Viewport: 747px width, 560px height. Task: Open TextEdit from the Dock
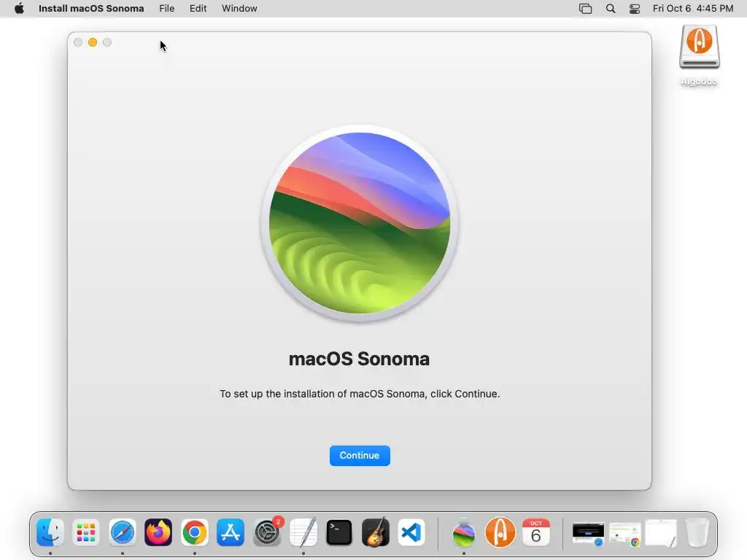pos(303,532)
